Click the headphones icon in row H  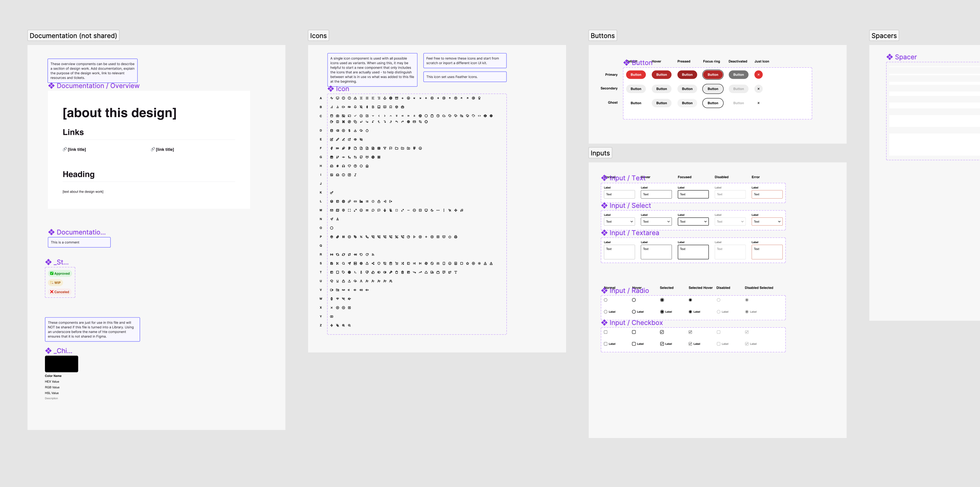tap(343, 166)
